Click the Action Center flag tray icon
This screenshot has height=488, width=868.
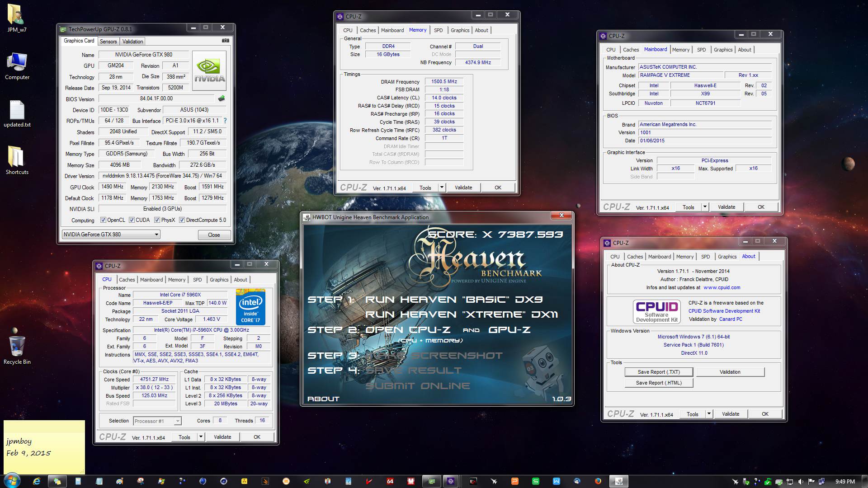[811, 482]
